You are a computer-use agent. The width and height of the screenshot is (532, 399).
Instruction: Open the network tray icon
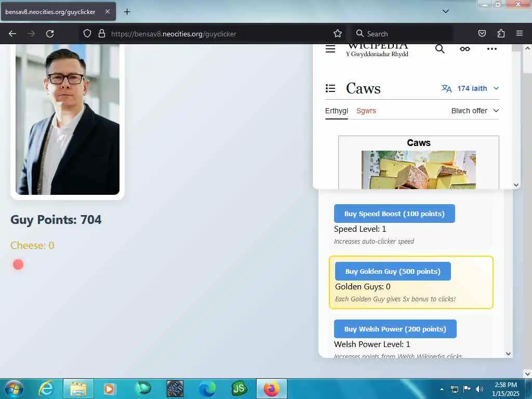(454, 389)
